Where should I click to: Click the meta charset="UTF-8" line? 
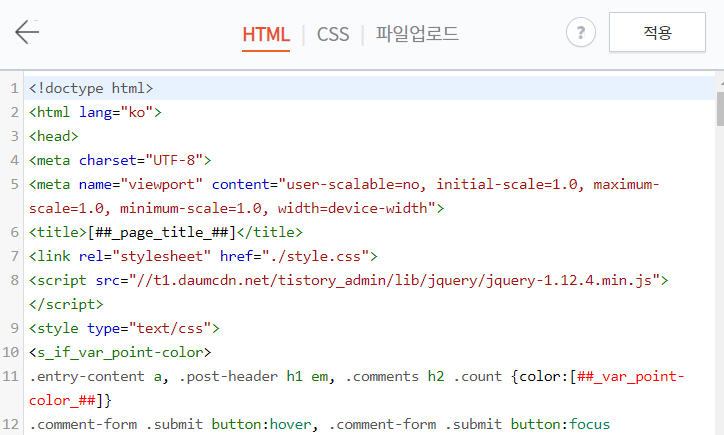point(120,160)
